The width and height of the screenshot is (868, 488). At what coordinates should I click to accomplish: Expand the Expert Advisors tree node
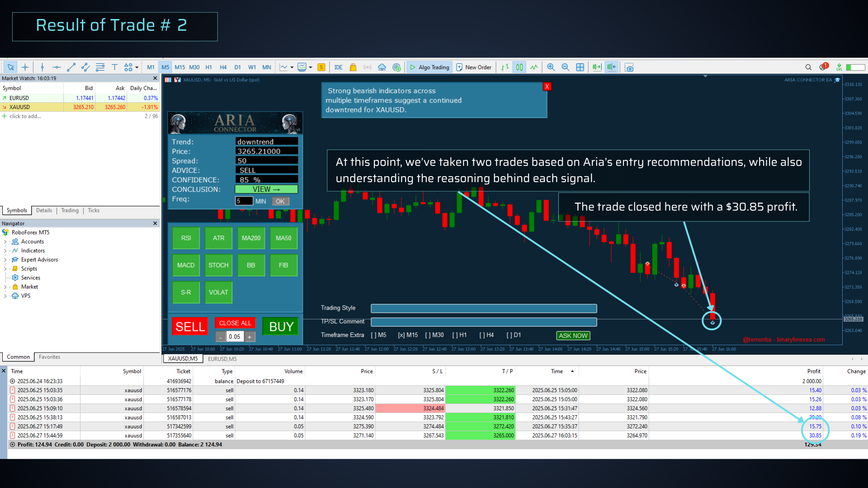(x=5, y=260)
